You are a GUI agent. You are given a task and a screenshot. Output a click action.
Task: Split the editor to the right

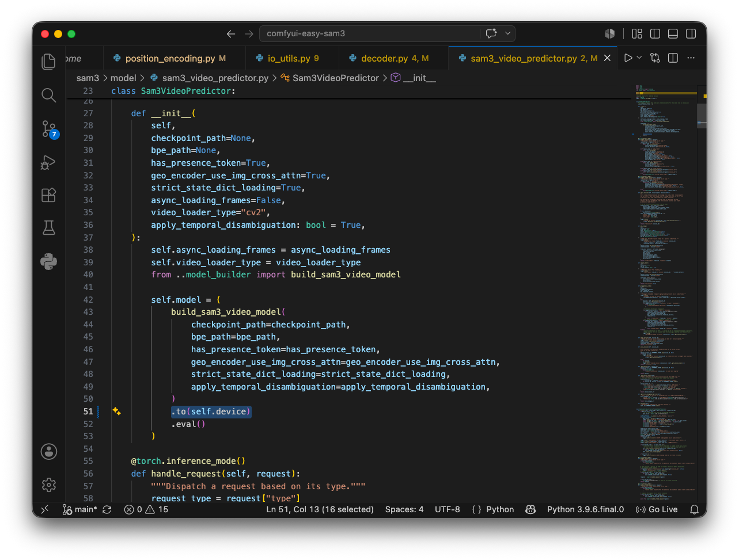[673, 58]
